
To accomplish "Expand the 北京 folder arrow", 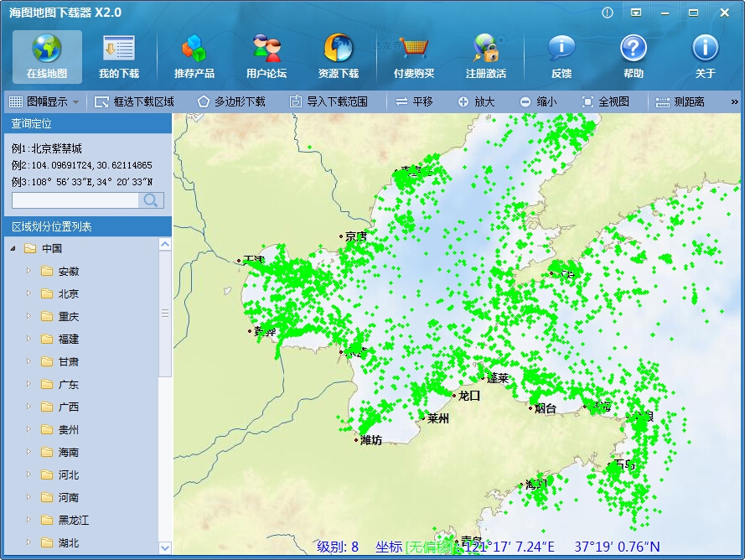I will point(28,293).
